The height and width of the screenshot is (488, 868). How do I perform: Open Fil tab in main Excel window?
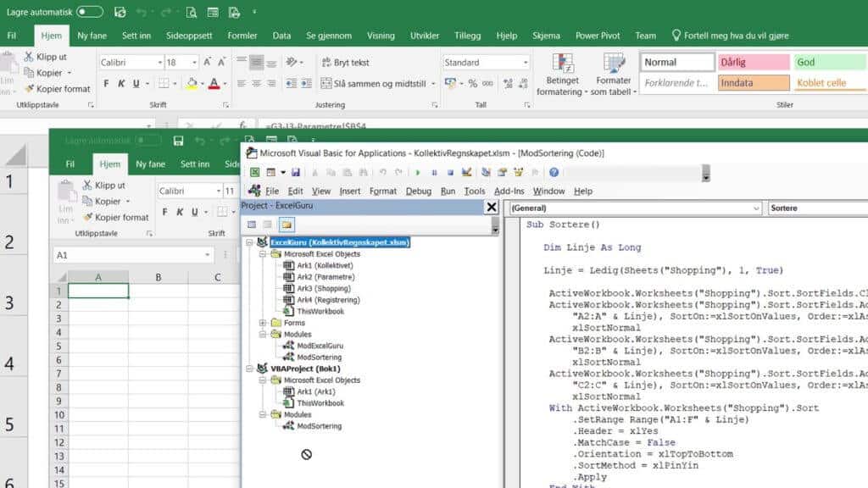click(12, 36)
